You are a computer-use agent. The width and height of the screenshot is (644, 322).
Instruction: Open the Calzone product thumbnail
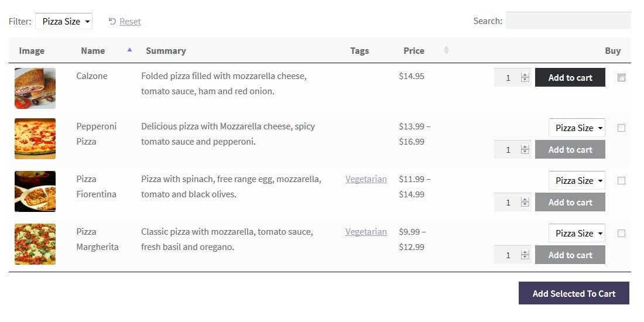coord(35,88)
